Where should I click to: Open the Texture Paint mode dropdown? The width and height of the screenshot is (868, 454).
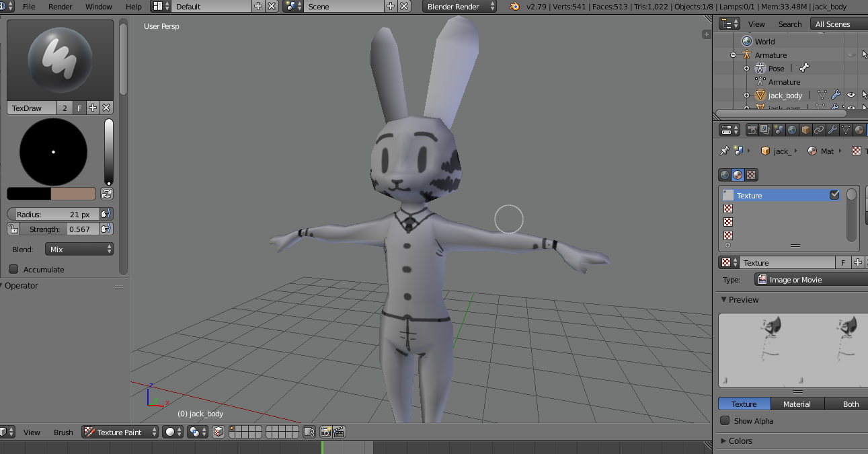(x=121, y=432)
